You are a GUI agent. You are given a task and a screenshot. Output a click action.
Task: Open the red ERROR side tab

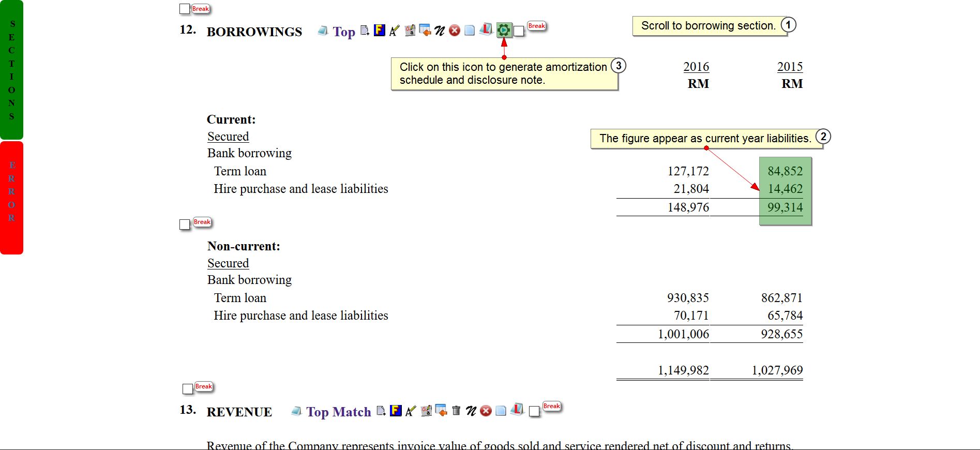11,198
